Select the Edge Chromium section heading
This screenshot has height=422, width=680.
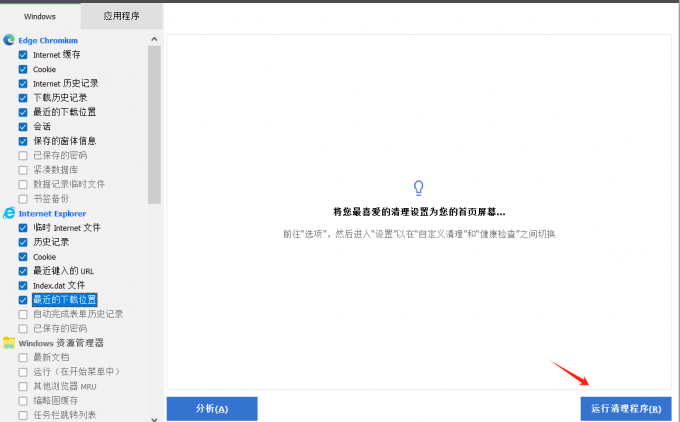click(x=48, y=40)
